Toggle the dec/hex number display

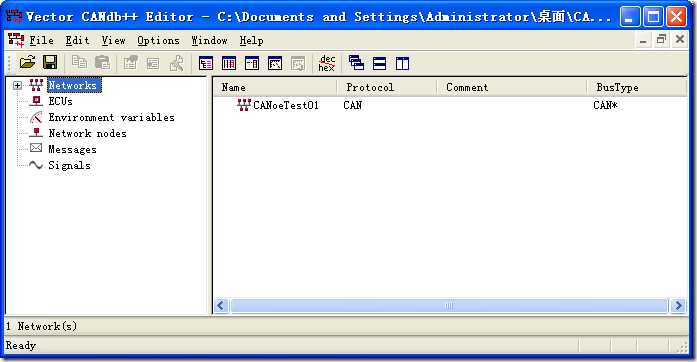click(327, 63)
